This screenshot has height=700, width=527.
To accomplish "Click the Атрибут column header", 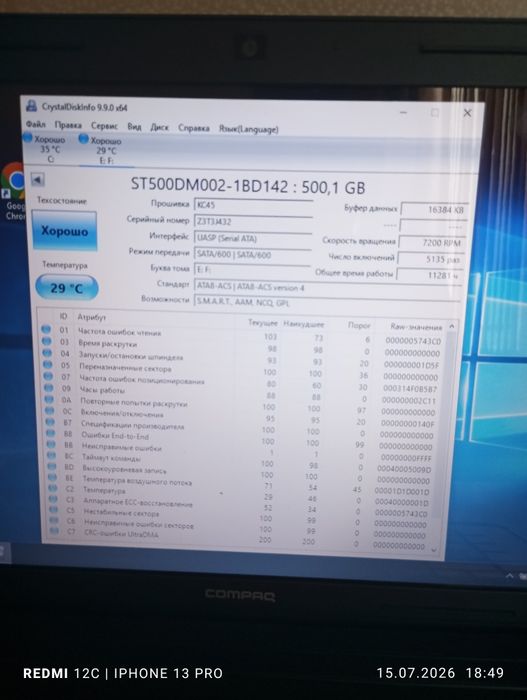I will [92, 317].
